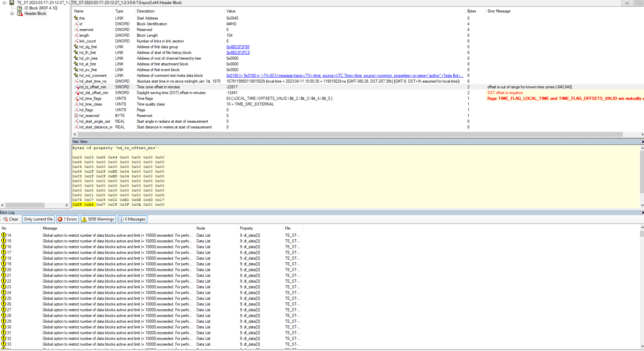This screenshot has height=351, width=644.
Task: Select the link icon next to hd_ev_first
Action: pos(77,70)
